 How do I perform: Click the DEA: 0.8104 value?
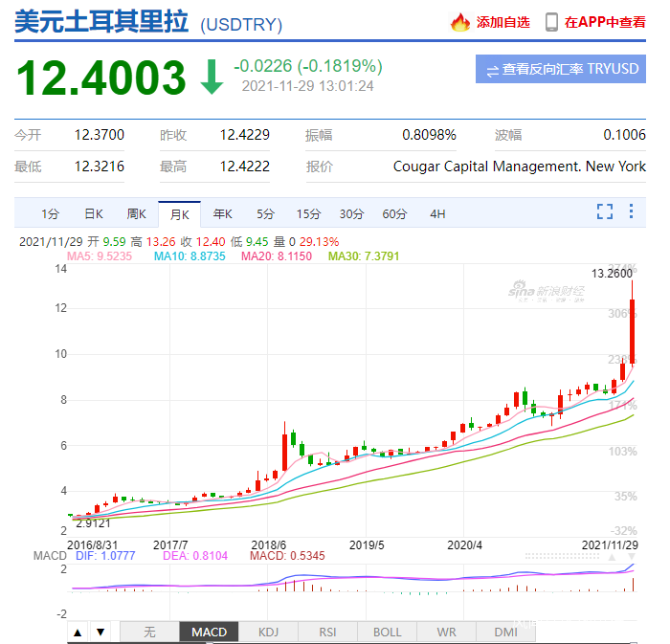coord(195,556)
